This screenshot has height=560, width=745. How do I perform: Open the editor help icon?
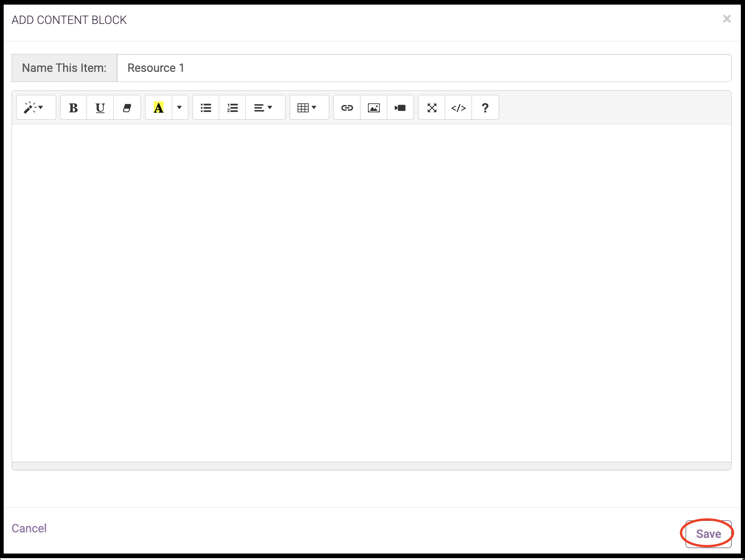tap(485, 108)
